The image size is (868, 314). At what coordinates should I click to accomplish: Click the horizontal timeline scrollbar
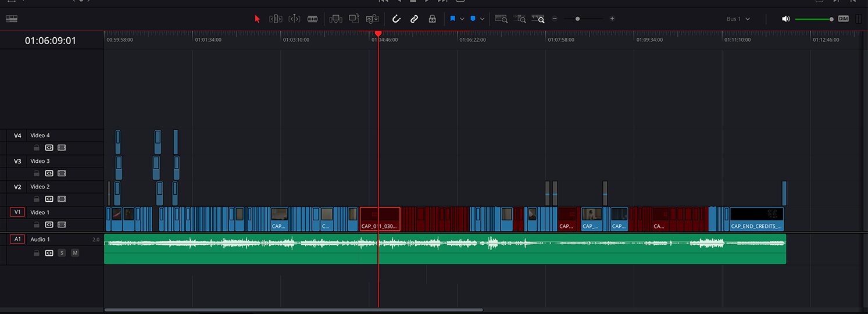(x=294, y=310)
